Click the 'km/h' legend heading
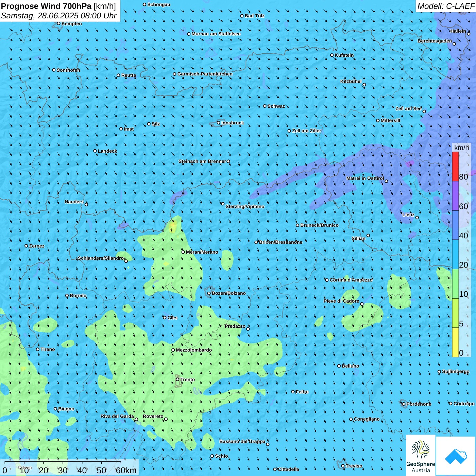This screenshot has width=476, height=476. click(462, 148)
